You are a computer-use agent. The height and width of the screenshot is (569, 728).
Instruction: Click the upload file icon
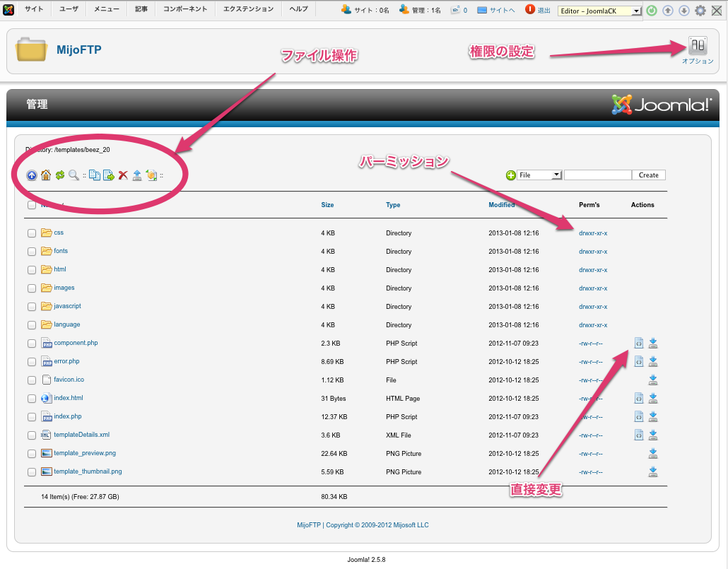137,175
